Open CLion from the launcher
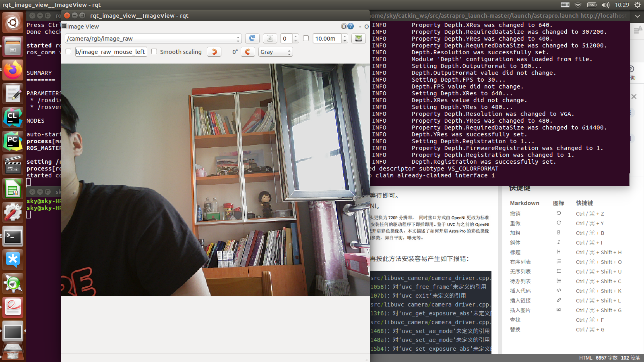The width and height of the screenshot is (644, 362). pos(13,117)
